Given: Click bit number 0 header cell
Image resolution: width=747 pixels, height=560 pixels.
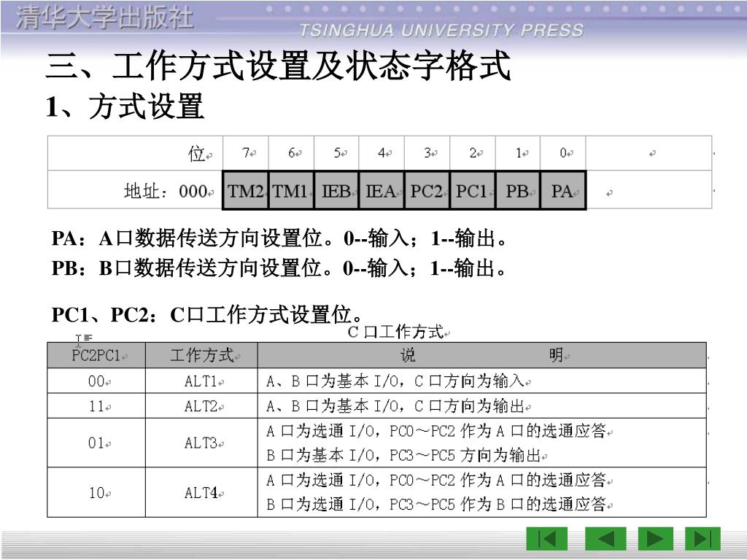Looking at the screenshot, I should coord(563,153).
